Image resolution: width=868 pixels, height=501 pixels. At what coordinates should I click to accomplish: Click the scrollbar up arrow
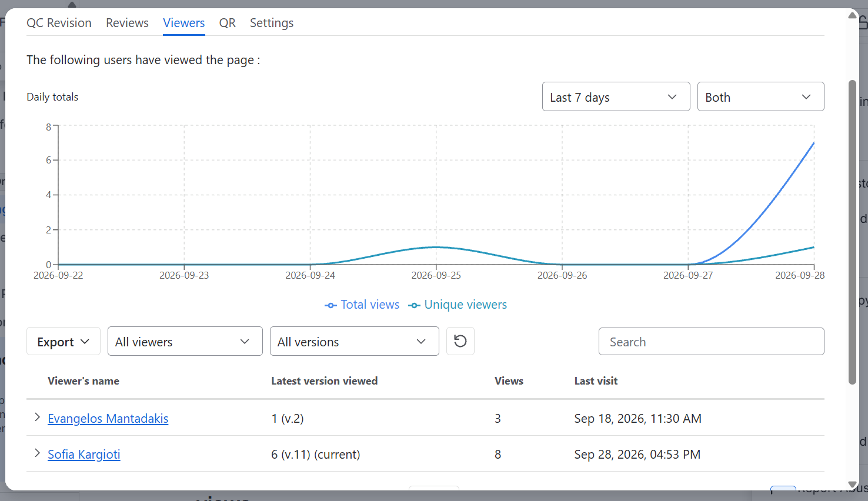(853, 15)
